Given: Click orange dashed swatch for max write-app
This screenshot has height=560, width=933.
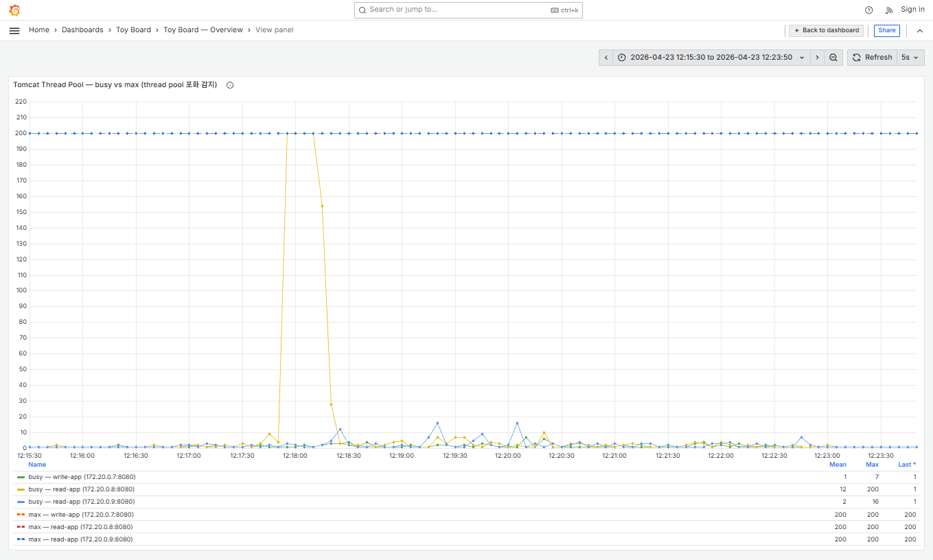Looking at the screenshot, I should [21, 515].
